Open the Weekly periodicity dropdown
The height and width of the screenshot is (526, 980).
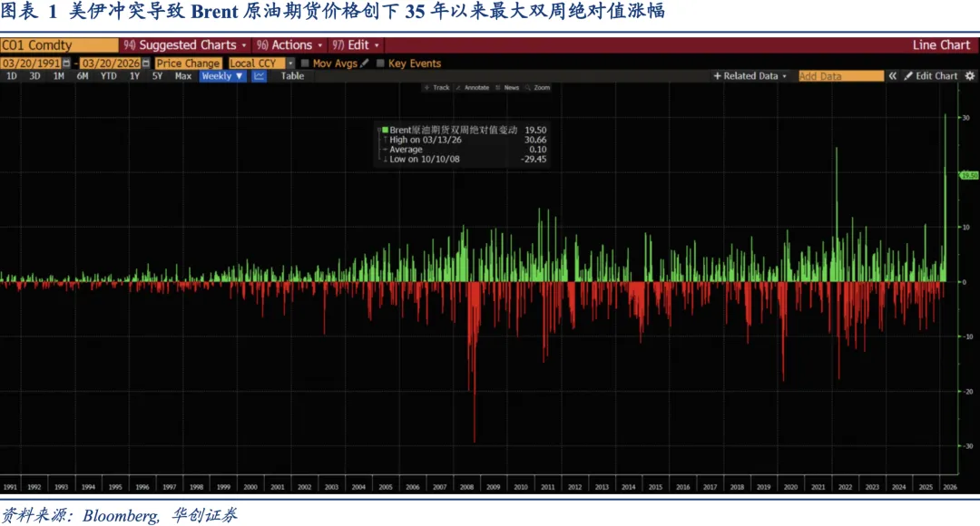tap(222, 76)
